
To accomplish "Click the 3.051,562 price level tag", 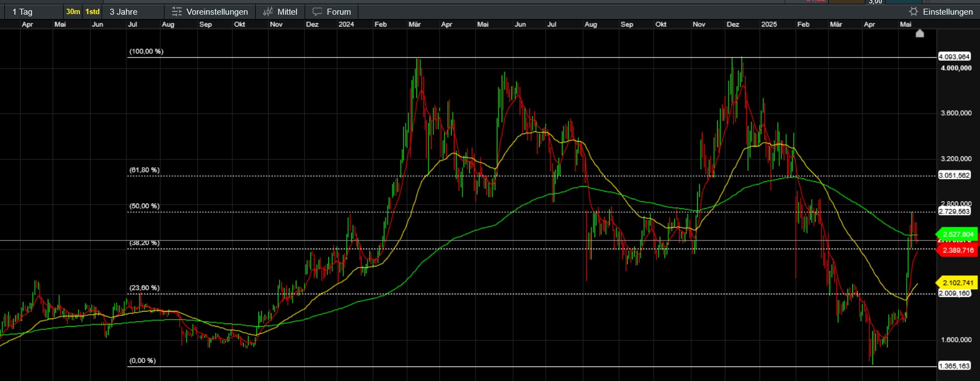I will (954, 175).
